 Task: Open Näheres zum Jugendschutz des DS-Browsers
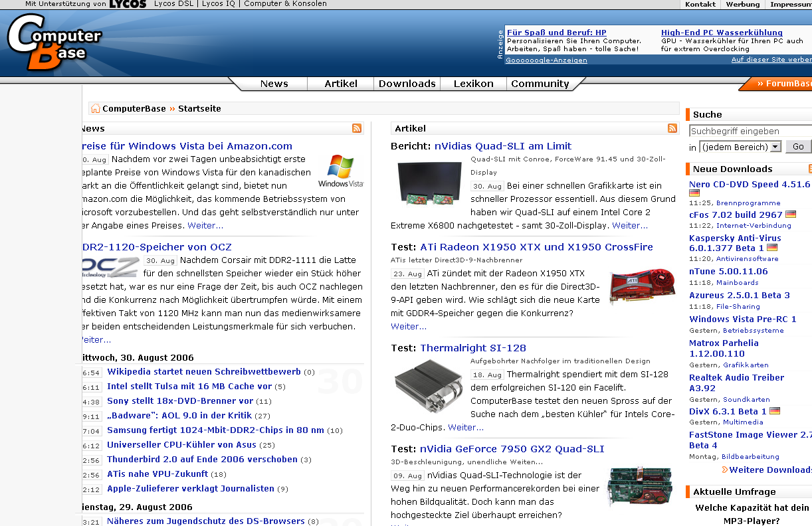pos(205,521)
